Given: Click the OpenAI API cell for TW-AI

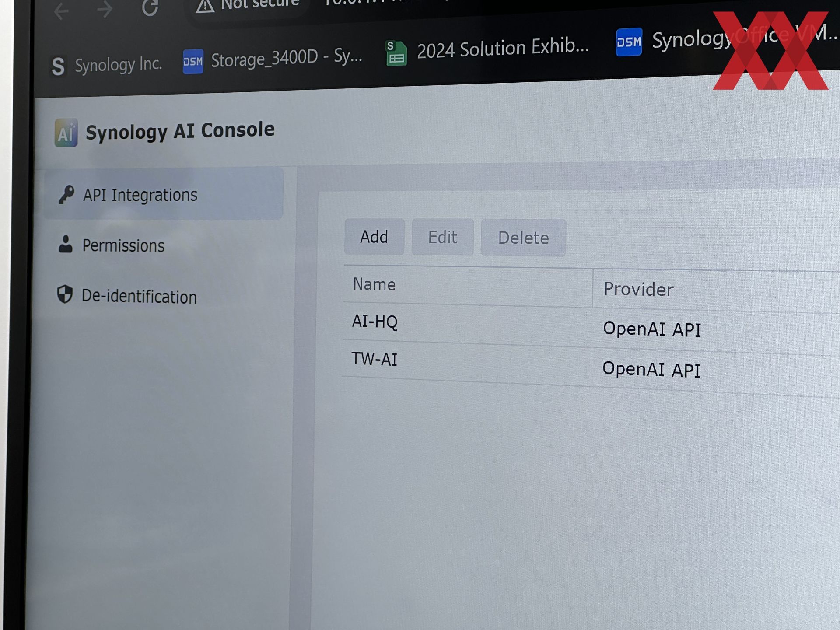Looking at the screenshot, I should click(651, 369).
